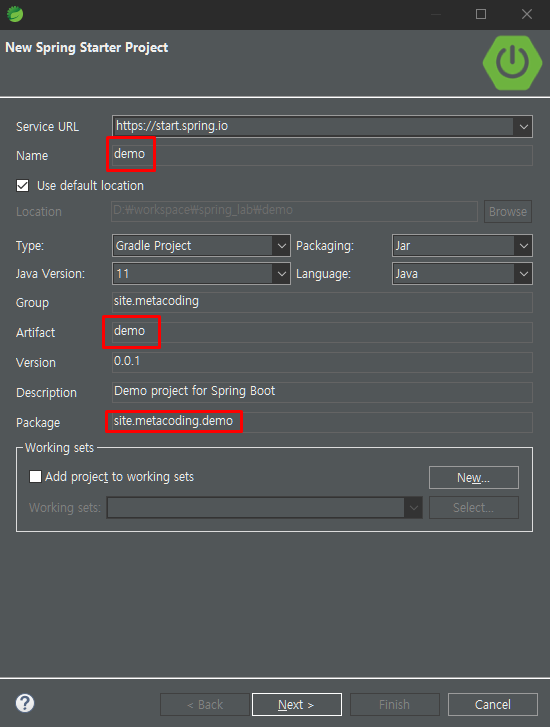Click the Cancel button
The image size is (550, 727).
[x=492, y=705]
